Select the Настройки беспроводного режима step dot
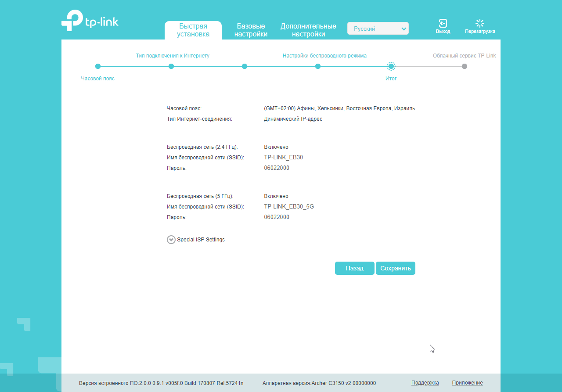This screenshot has width=562, height=392. point(318,66)
